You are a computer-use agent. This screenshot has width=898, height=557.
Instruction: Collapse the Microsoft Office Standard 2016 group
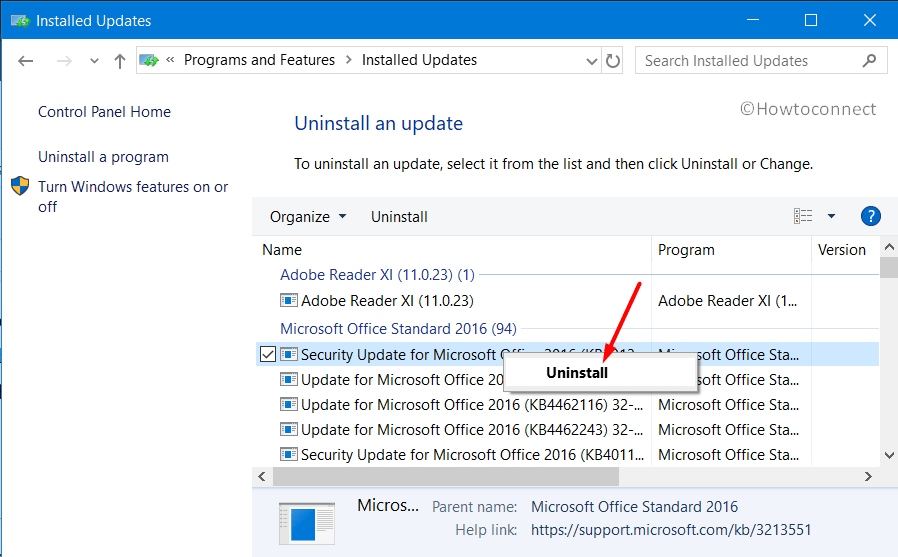(x=398, y=329)
